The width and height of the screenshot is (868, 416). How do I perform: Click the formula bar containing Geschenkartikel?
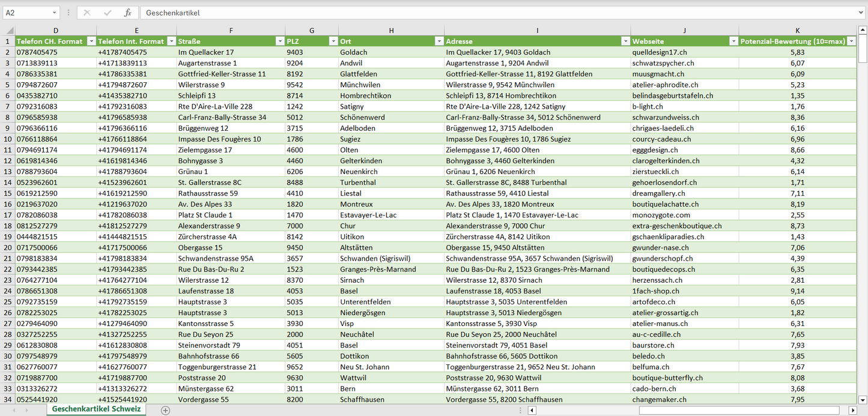(x=499, y=13)
